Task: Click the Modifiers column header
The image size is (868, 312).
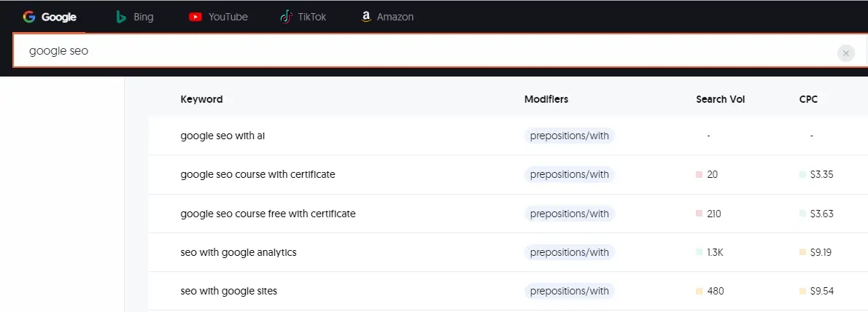Action: [546, 99]
